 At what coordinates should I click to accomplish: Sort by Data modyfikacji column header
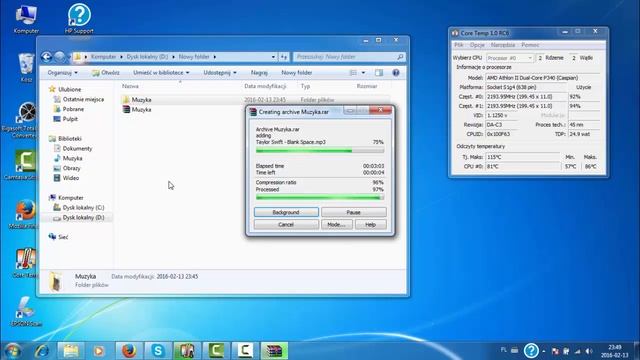tap(265, 86)
